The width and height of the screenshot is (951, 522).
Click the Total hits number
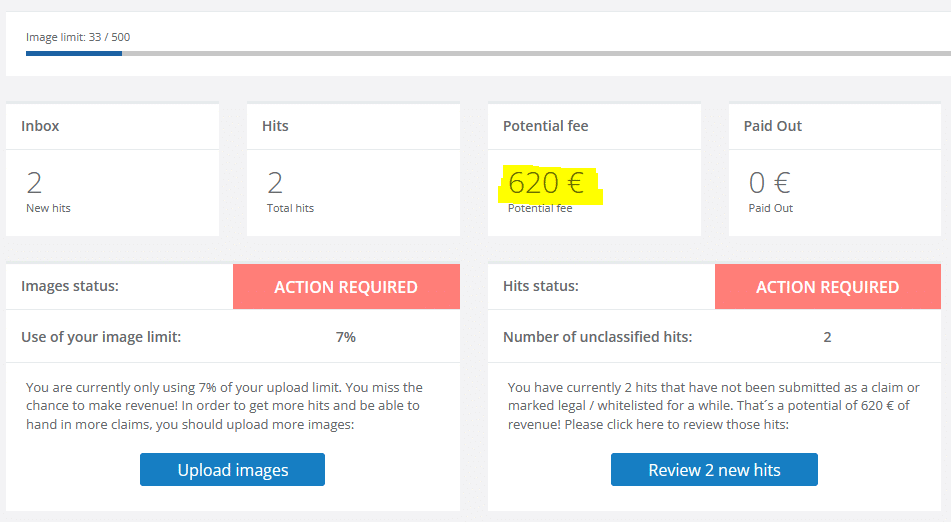[x=275, y=183]
